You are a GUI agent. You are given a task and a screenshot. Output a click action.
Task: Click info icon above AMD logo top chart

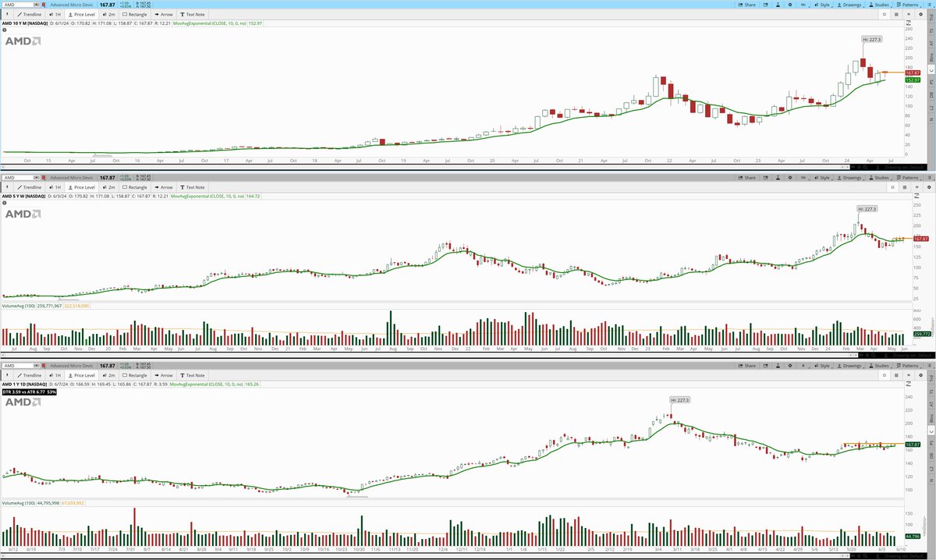click(x=5, y=30)
